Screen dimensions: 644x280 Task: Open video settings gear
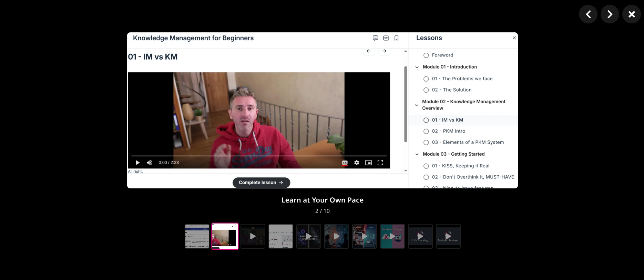click(x=357, y=163)
